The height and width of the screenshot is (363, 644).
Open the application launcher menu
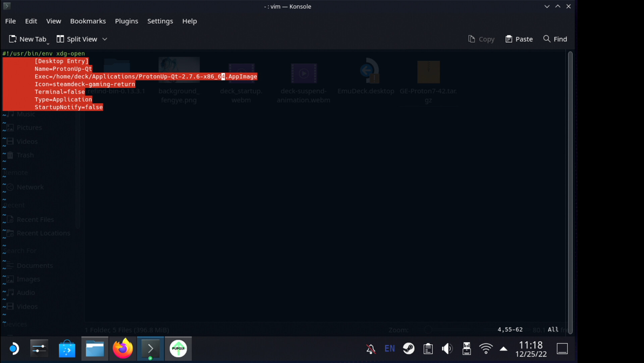(x=14, y=348)
